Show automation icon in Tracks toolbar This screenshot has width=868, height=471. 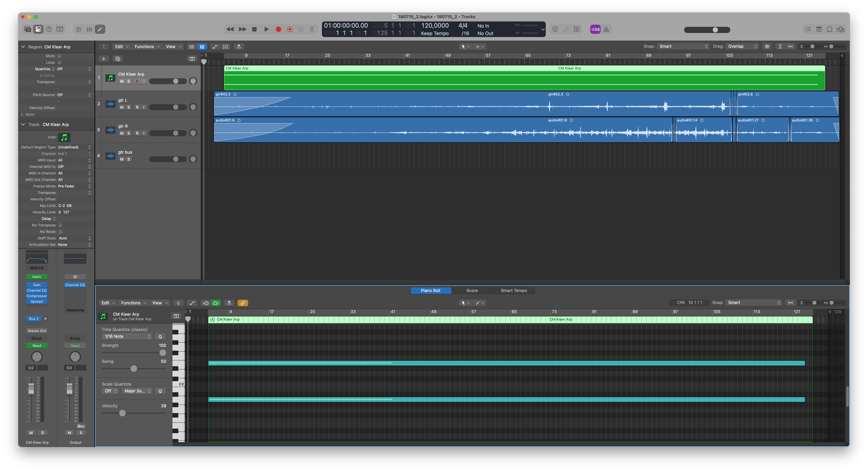click(215, 47)
